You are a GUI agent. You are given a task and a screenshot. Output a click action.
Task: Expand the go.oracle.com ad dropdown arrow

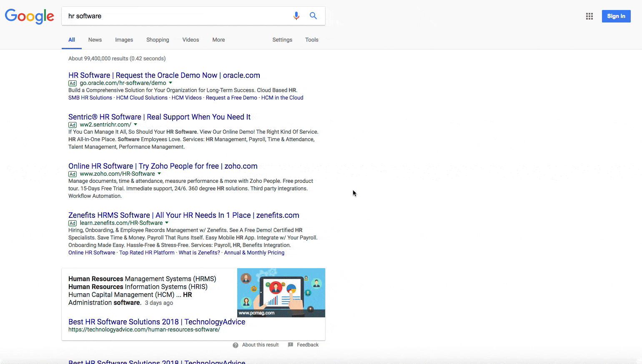pos(171,83)
